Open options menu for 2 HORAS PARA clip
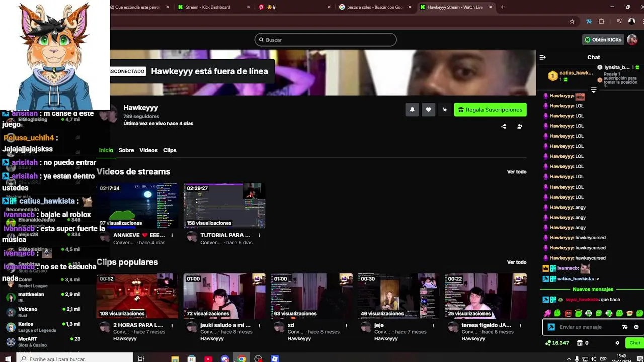This screenshot has height=362, width=644. [x=172, y=326]
